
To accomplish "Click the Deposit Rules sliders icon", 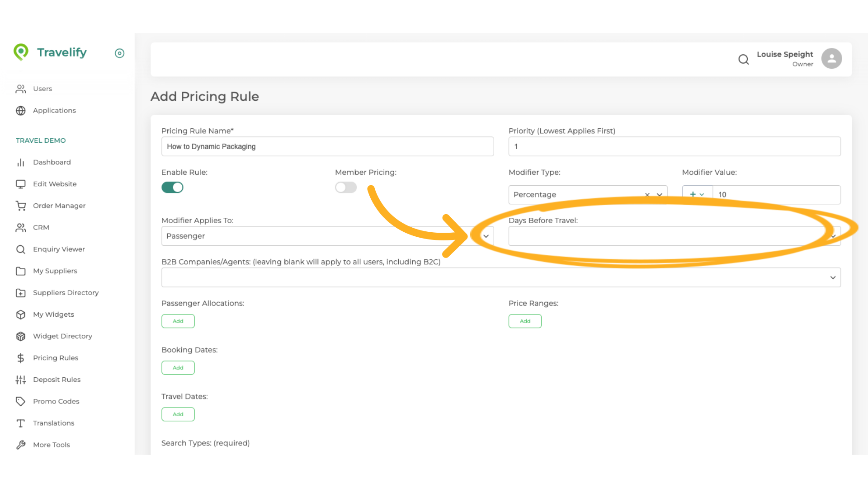I will click(21, 380).
